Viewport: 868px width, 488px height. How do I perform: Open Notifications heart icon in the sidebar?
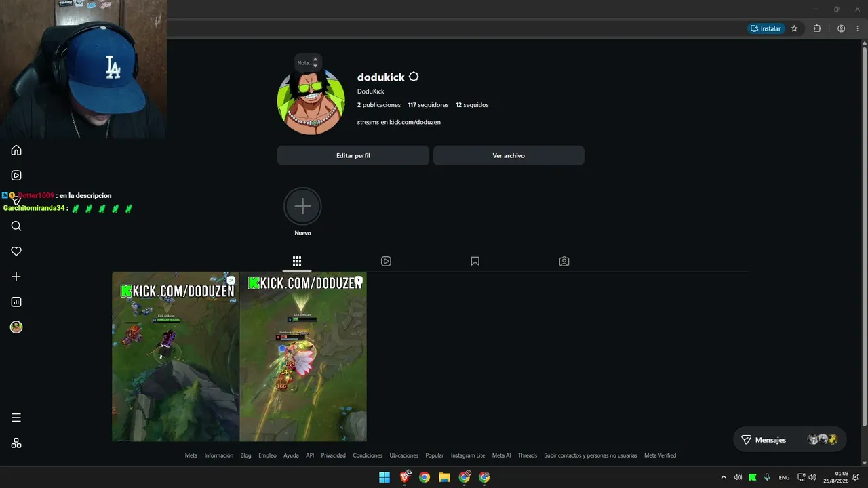[16, 251]
